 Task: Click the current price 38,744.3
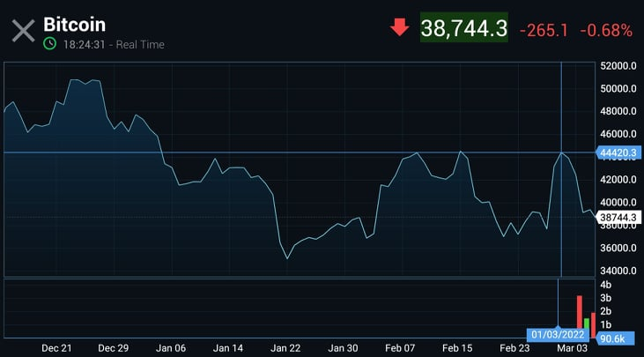(464, 28)
